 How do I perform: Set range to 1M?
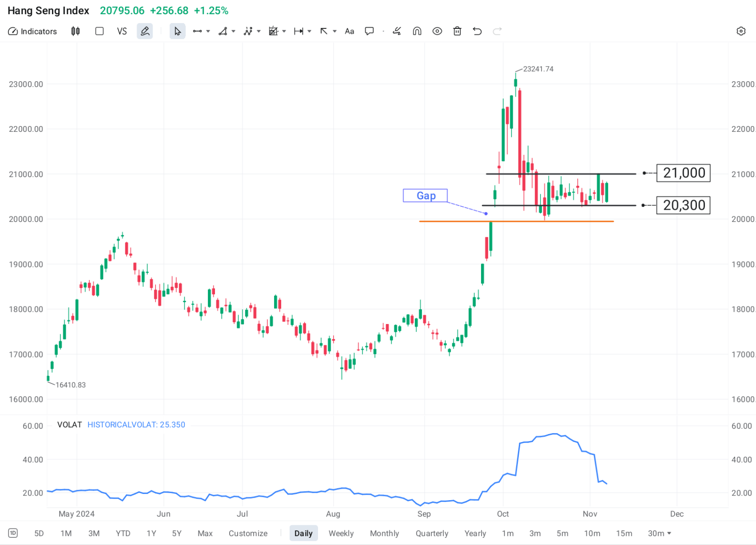pyautogui.click(x=66, y=533)
